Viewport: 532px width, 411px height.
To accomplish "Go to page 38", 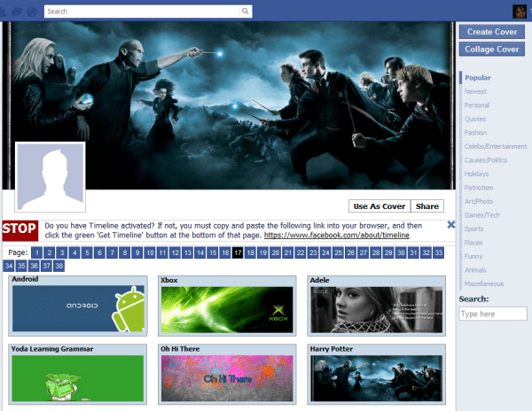I will (59, 266).
